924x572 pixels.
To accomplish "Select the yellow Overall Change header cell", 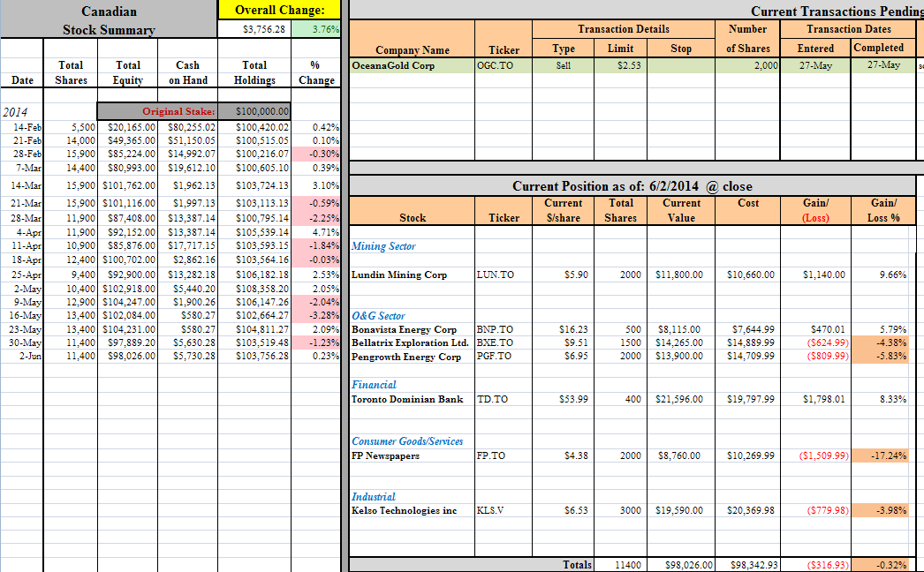I will point(279,10).
